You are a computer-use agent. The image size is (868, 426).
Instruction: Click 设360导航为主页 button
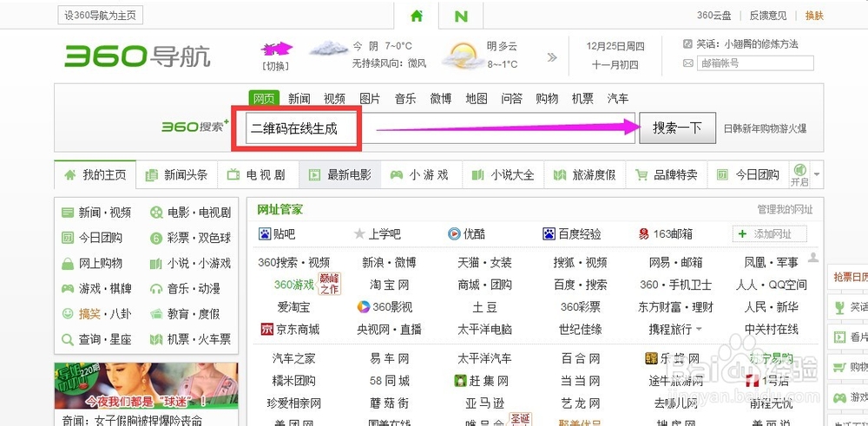[x=100, y=16]
